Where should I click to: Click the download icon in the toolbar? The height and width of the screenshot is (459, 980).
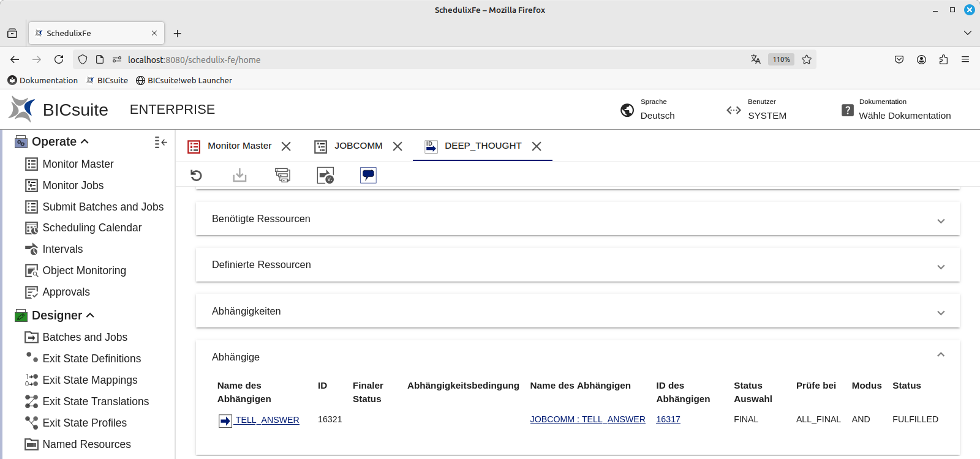point(239,176)
